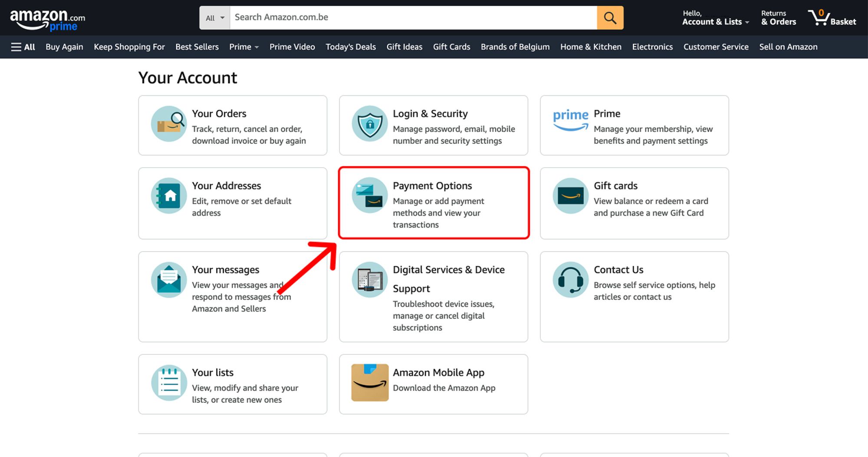
Task: Click the 'Your Account' heading
Action: (x=187, y=78)
